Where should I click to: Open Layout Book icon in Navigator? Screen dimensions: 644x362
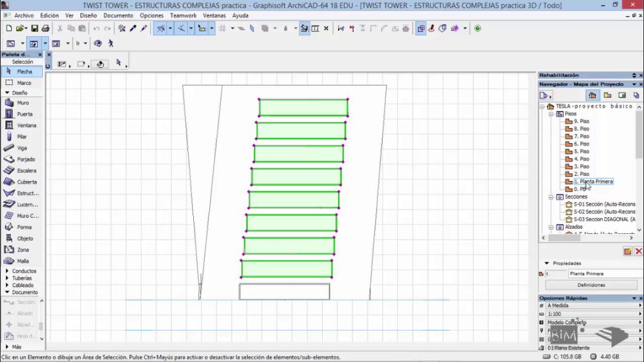pos(622,95)
